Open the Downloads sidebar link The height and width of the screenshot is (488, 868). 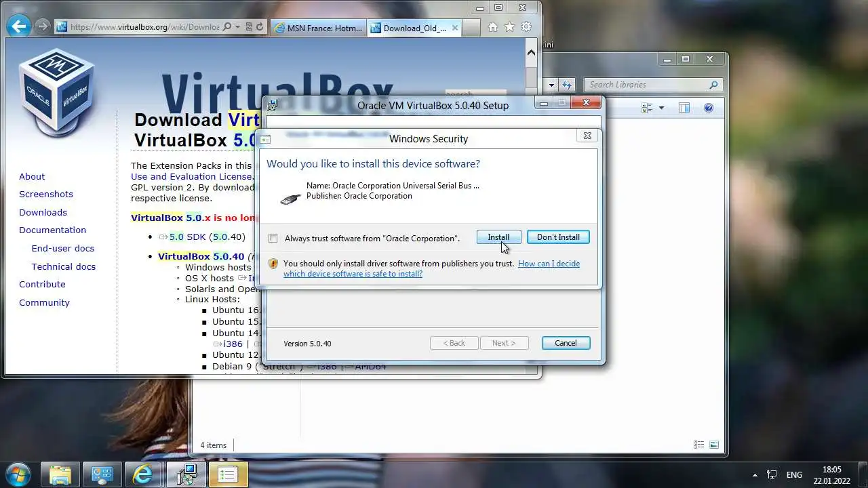pos(43,212)
